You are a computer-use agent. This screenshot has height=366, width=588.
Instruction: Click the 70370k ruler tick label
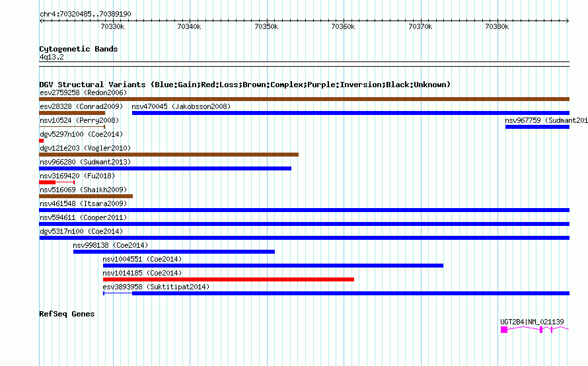[420, 26]
